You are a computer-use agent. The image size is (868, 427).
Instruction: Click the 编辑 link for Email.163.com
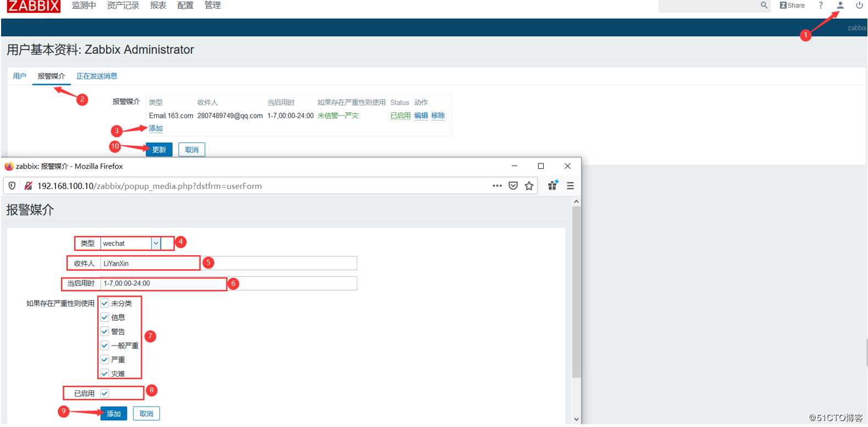[x=421, y=116]
